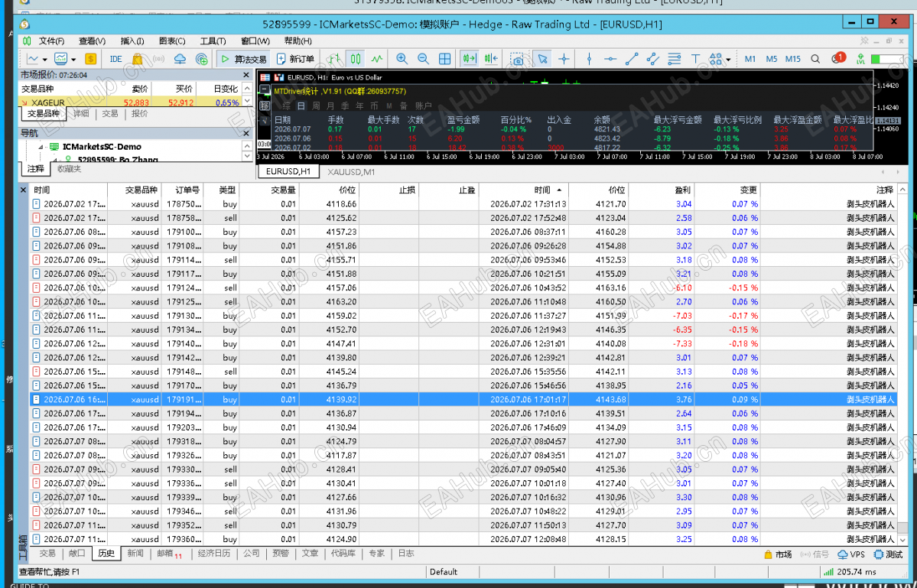Toggle chart shift from right border
917x588 pixels.
pos(491,59)
